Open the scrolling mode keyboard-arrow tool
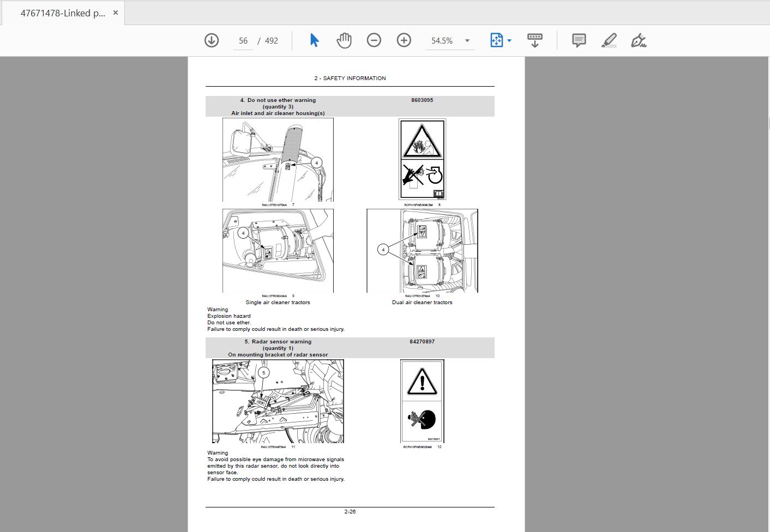The image size is (770, 532). pos(535,40)
